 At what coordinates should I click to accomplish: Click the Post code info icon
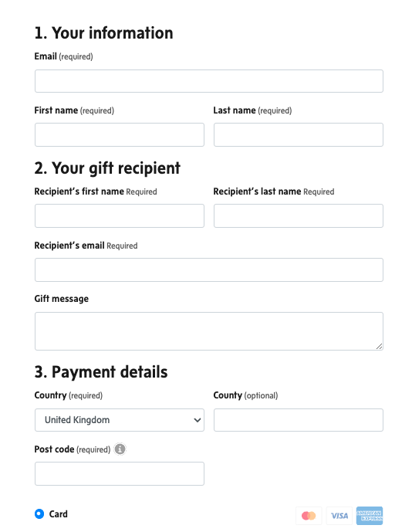click(x=120, y=449)
